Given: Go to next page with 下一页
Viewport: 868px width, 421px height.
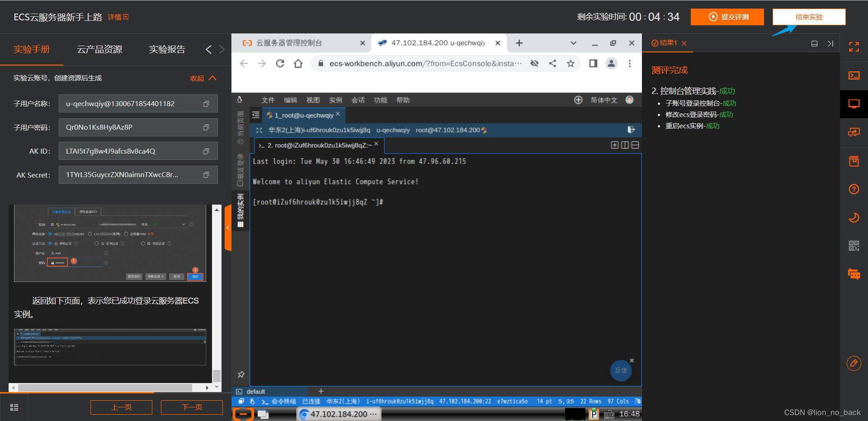Looking at the screenshot, I should [x=192, y=407].
